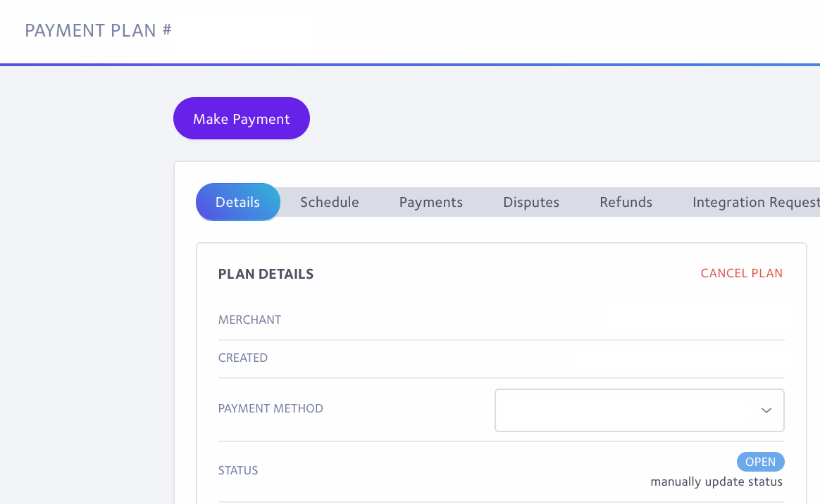
Task: Click the PAYMENT PLAN # heading
Action: pyautogui.click(x=98, y=30)
